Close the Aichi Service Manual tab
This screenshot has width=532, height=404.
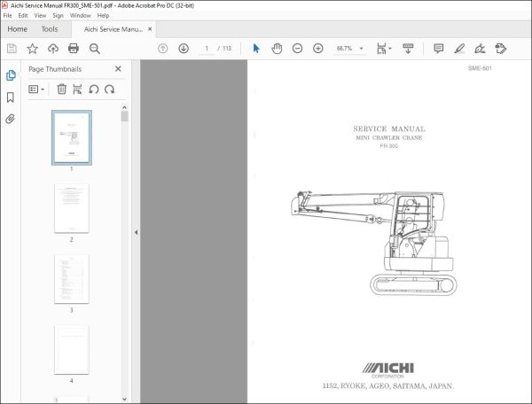tap(150, 29)
